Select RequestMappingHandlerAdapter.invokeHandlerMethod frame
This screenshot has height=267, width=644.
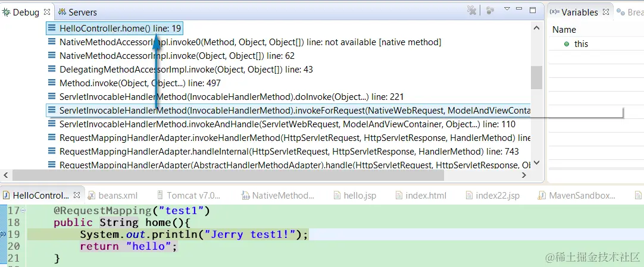(x=295, y=138)
